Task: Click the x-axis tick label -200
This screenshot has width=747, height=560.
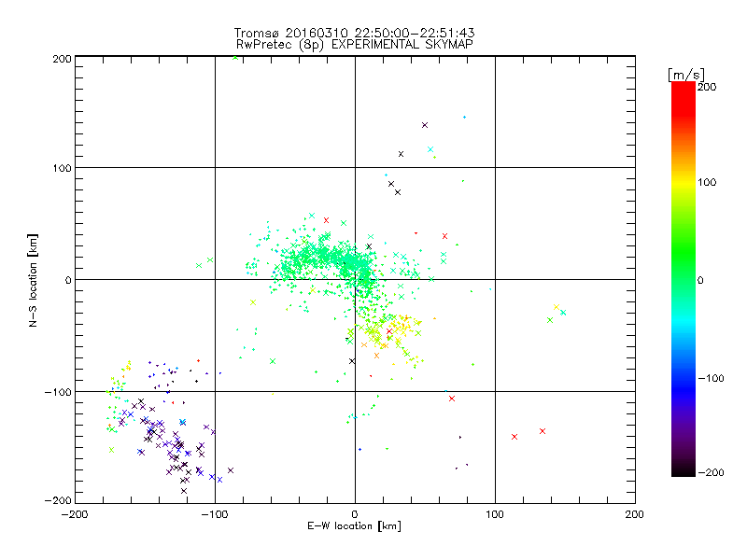Action: 75,514
